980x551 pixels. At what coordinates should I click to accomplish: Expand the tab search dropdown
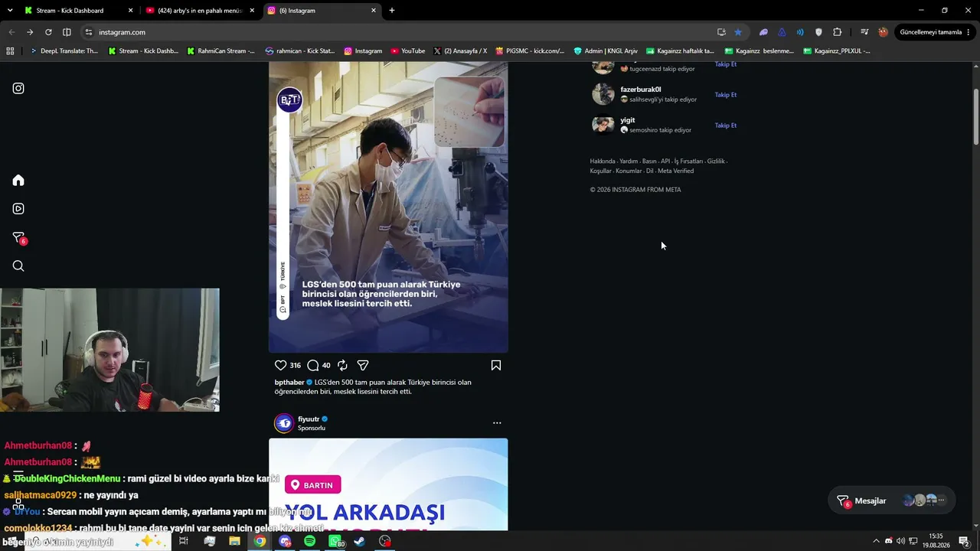(10, 11)
